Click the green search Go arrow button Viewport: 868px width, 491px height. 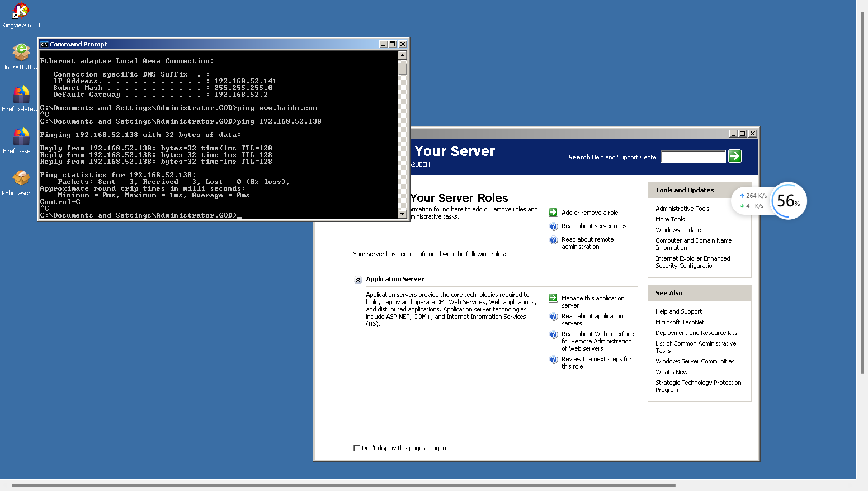pyautogui.click(x=735, y=157)
